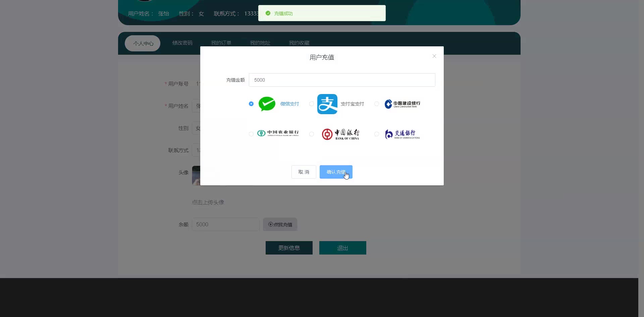Click the WeChat Pay logo icon
The height and width of the screenshot is (317, 644).
click(267, 104)
